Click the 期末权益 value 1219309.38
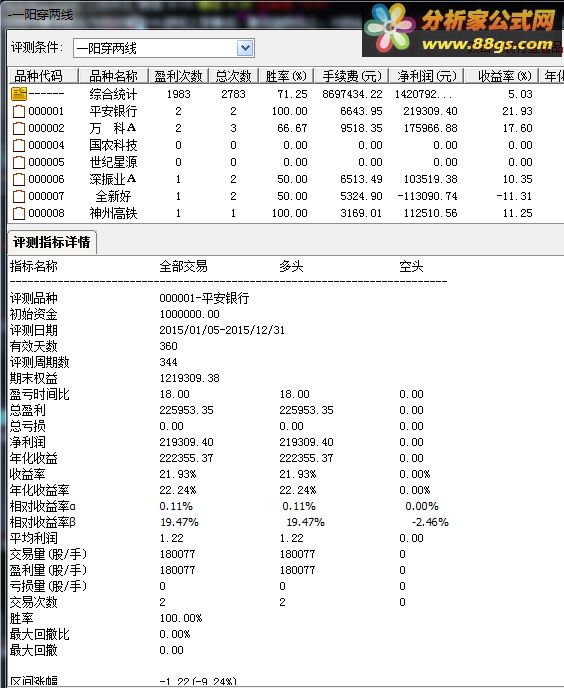 click(189, 378)
